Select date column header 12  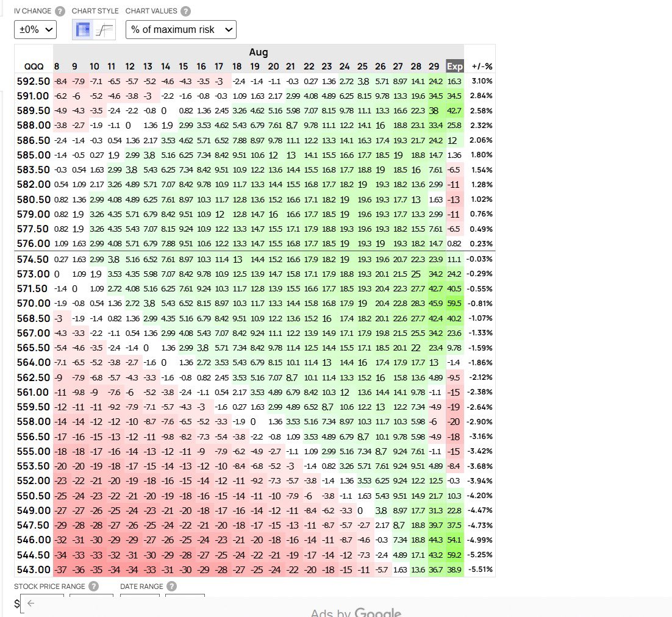coord(130,66)
